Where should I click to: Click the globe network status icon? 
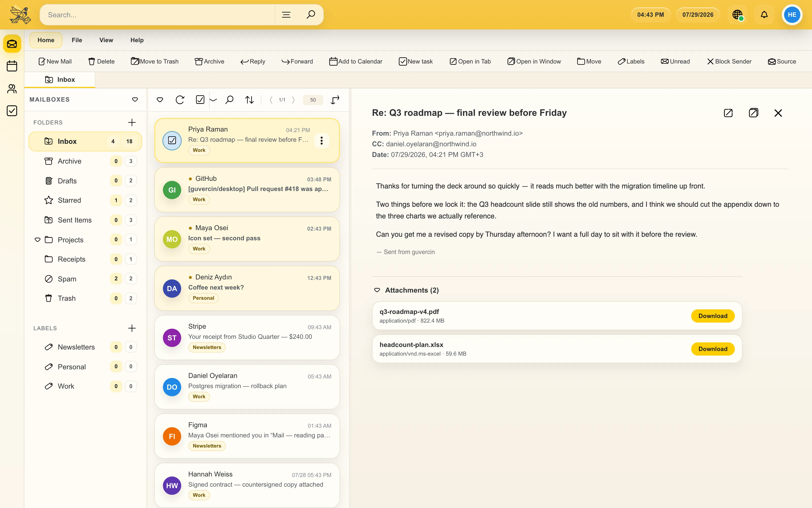tap(737, 15)
